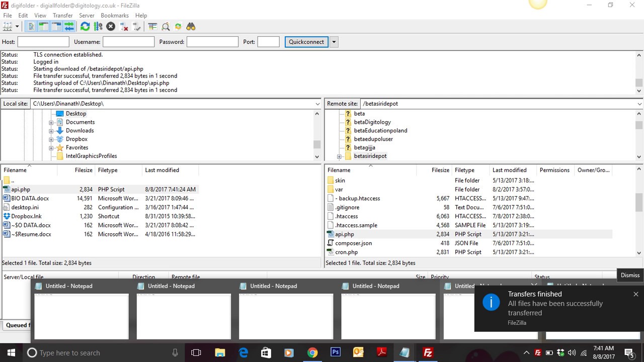Open Photoshop from the taskbar
The width and height of the screenshot is (644, 362).
[x=336, y=352]
